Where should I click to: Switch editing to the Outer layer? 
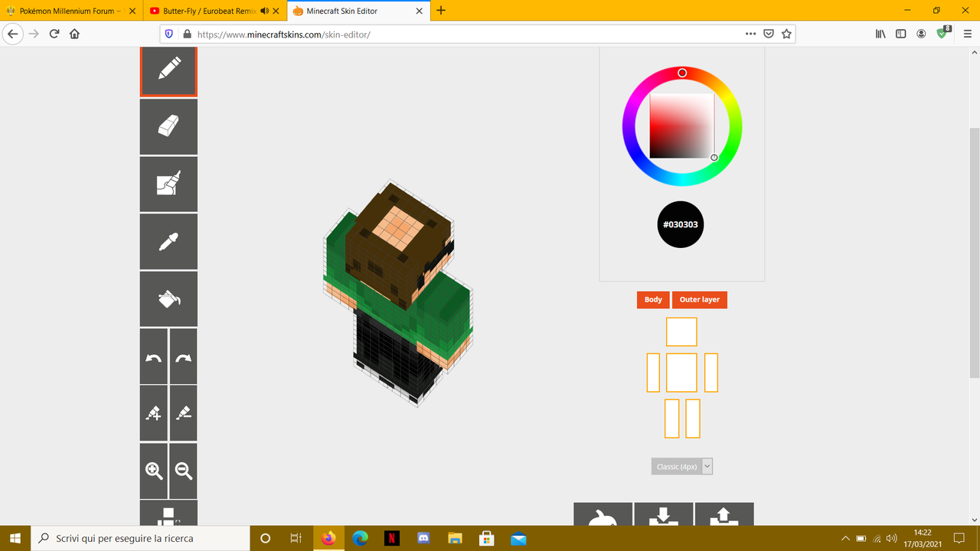pos(699,299)
